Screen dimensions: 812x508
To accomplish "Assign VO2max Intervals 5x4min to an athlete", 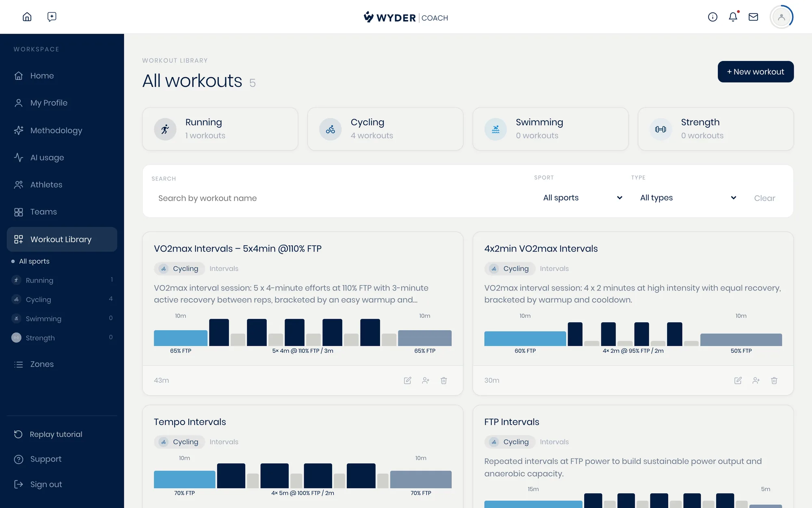I will coord(425,380).
